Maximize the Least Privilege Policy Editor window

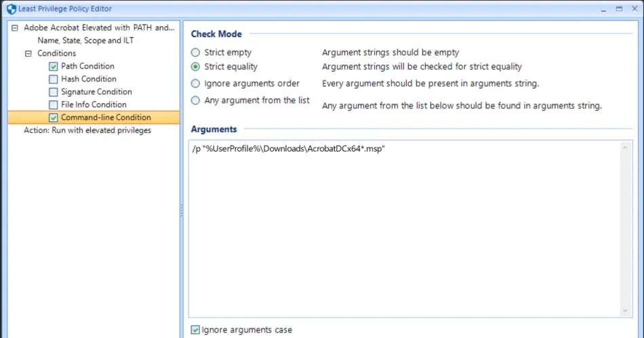(619, 9)
